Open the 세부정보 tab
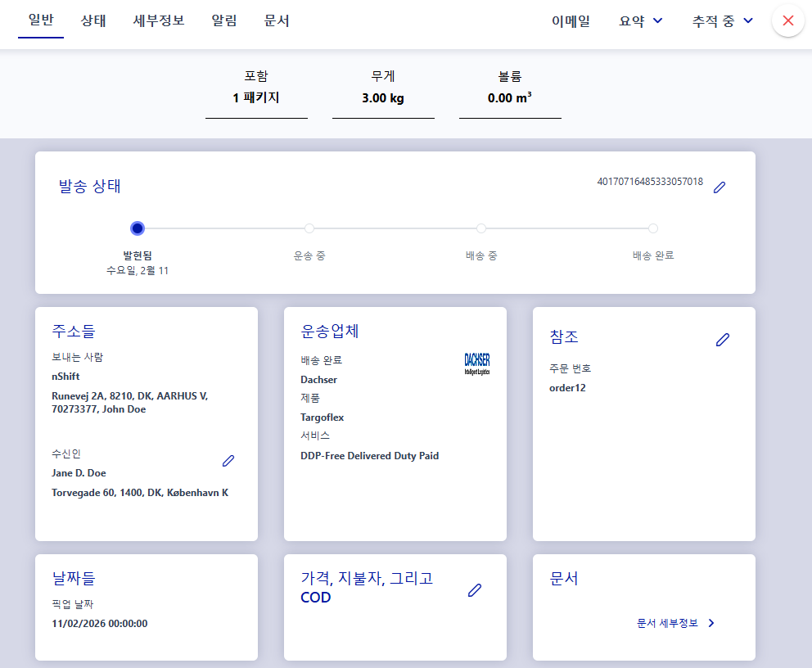812x668 pixels. pos(159,21)
